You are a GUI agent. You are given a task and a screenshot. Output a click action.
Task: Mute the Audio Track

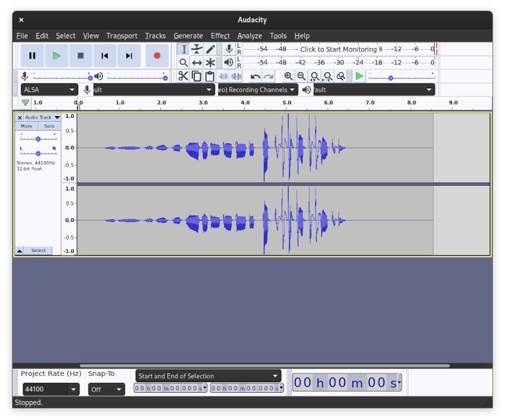tap(27, 126)
